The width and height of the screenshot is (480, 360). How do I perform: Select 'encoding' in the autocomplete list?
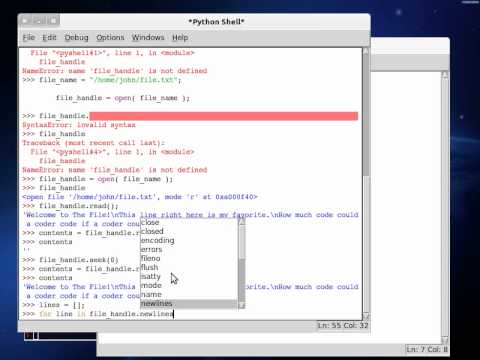point(189,240)
